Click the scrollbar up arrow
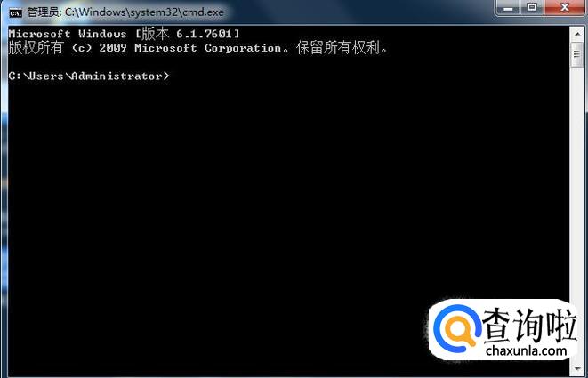588x378 pixels. pos(576,34)
